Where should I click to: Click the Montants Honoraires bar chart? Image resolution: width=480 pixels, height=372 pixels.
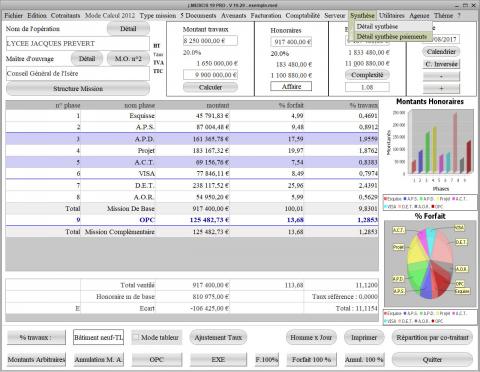point(430,145)
